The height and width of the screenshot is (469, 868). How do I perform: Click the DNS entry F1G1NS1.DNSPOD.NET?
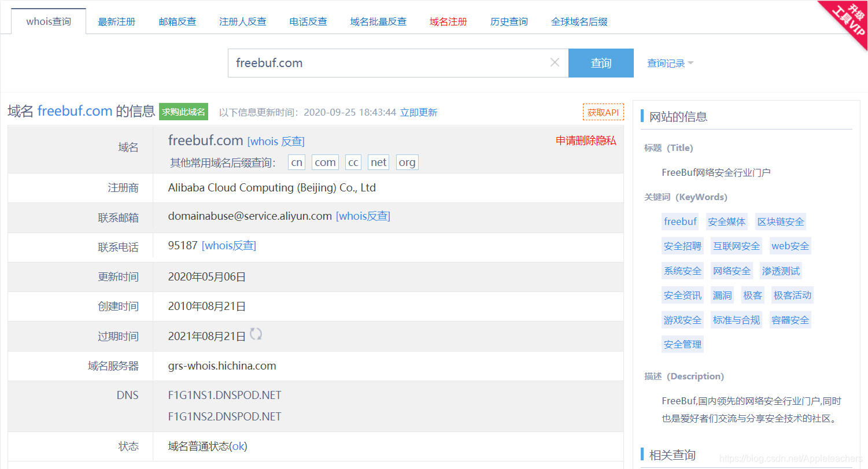pyautogui.click(x=225, y=396)
